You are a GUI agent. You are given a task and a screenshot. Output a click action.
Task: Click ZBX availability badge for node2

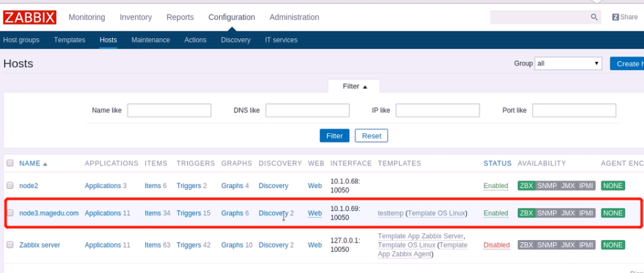[x=527, y=185]
